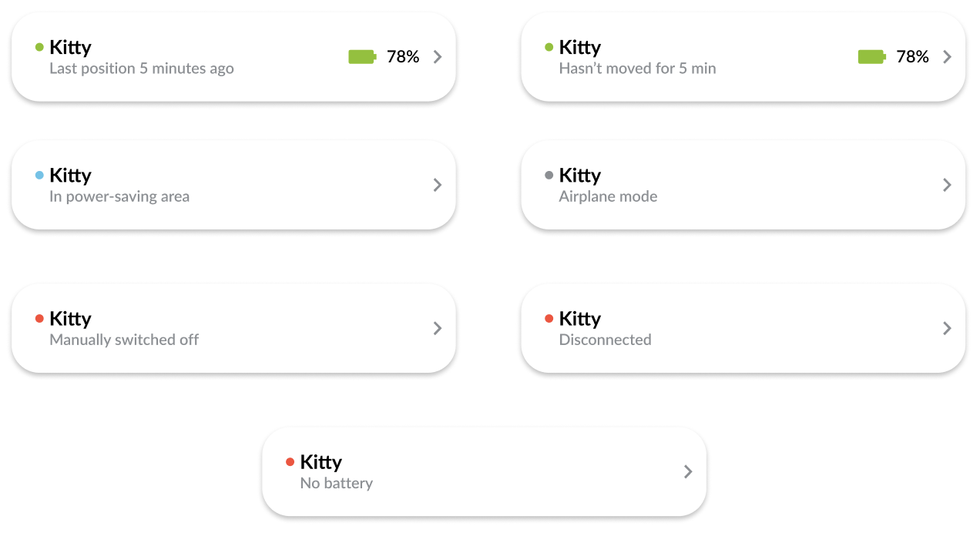Image resolution: width=980 pixels, height=553 pixels.
Task: Click battery icon on Last position card
Action: click(x=362, y=56)
